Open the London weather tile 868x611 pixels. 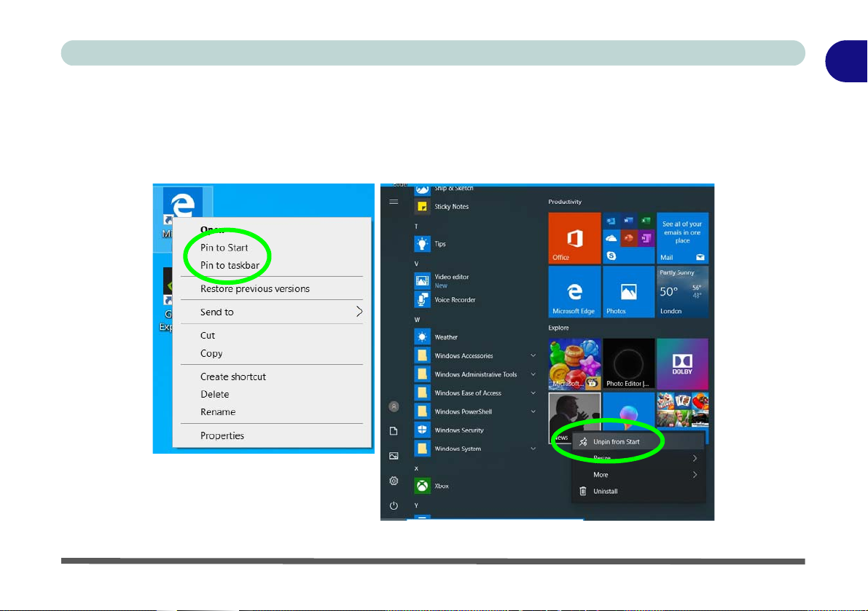[x=683, y=292]
